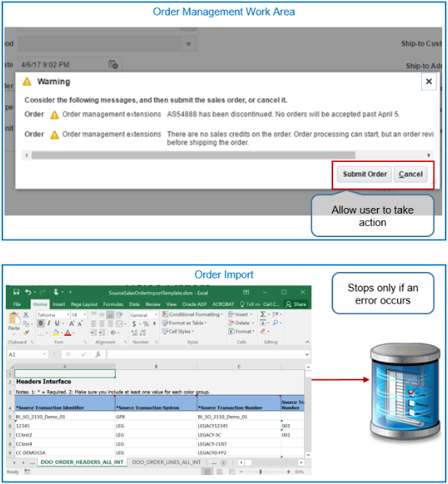Open Format as Table dropdown

click(x=184, y=323)
